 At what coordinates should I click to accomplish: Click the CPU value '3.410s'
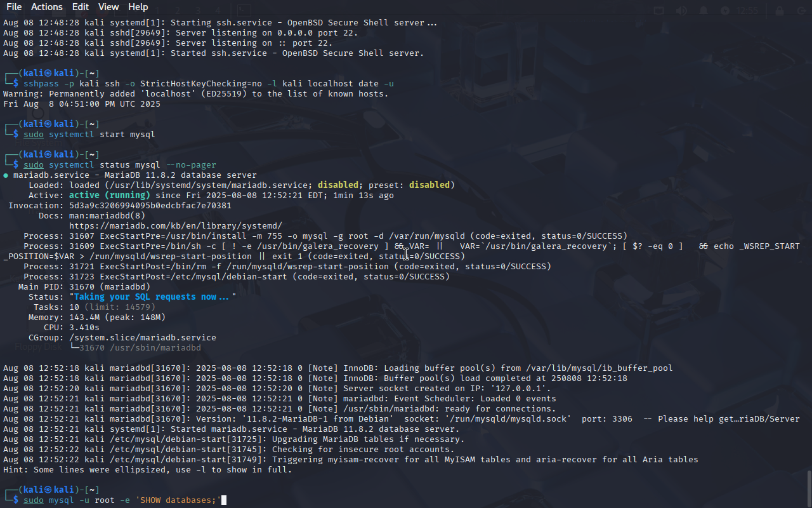pyautogui.click(x=84, y=327)
